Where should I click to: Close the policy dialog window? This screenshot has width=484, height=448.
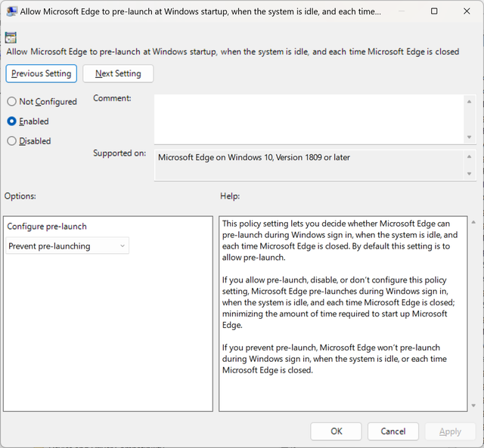coord(467,11)
